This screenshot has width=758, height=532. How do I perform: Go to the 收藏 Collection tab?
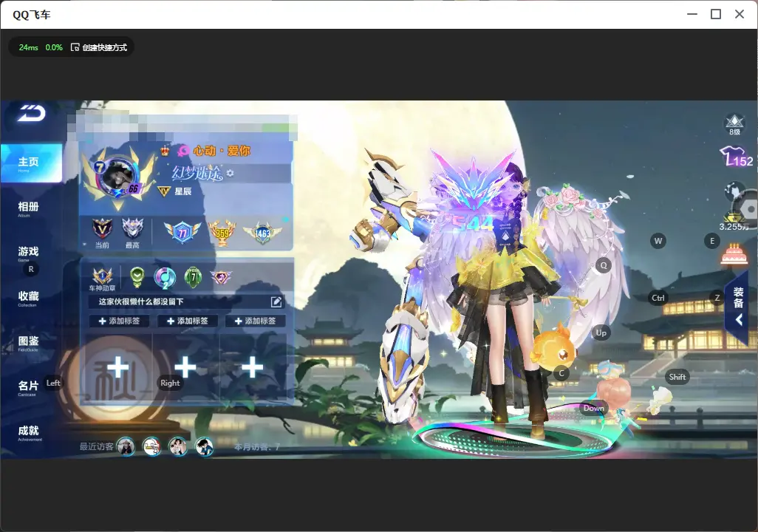coord(28,298)
